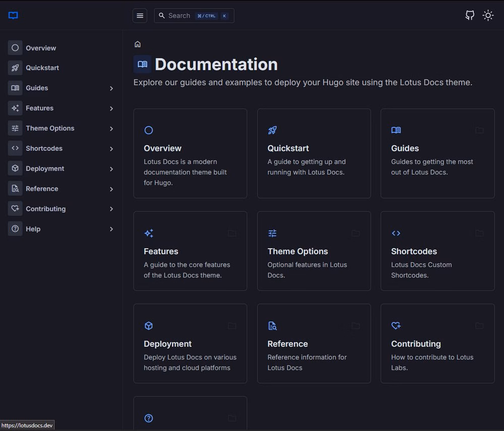Expand the Features section chevron

click(x=111, y=109)
